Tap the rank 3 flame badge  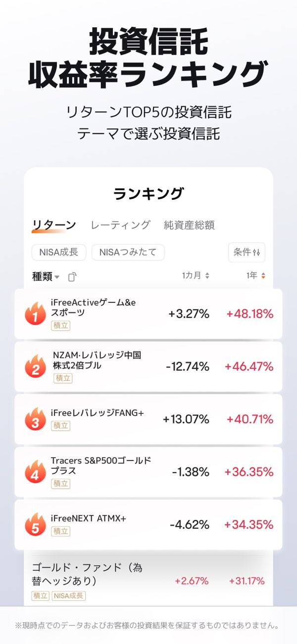[35, 419]
